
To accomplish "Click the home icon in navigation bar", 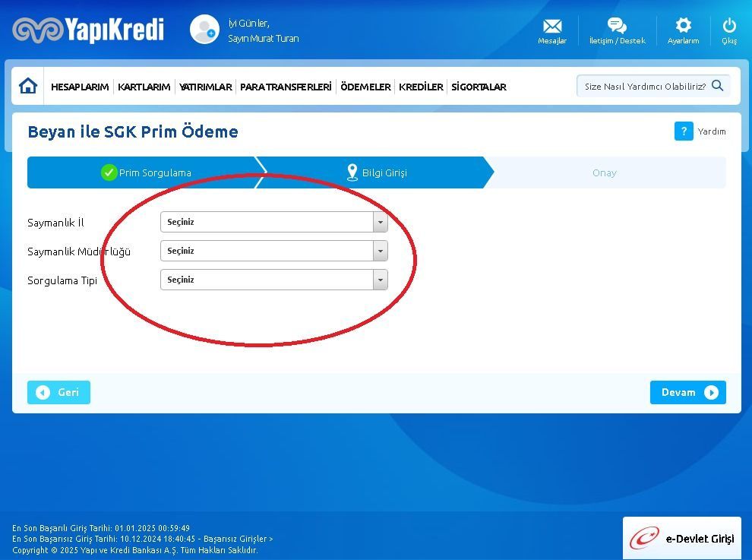I will [28, 86].
